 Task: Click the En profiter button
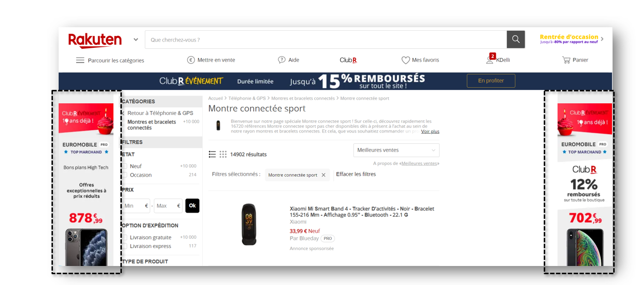491,81
